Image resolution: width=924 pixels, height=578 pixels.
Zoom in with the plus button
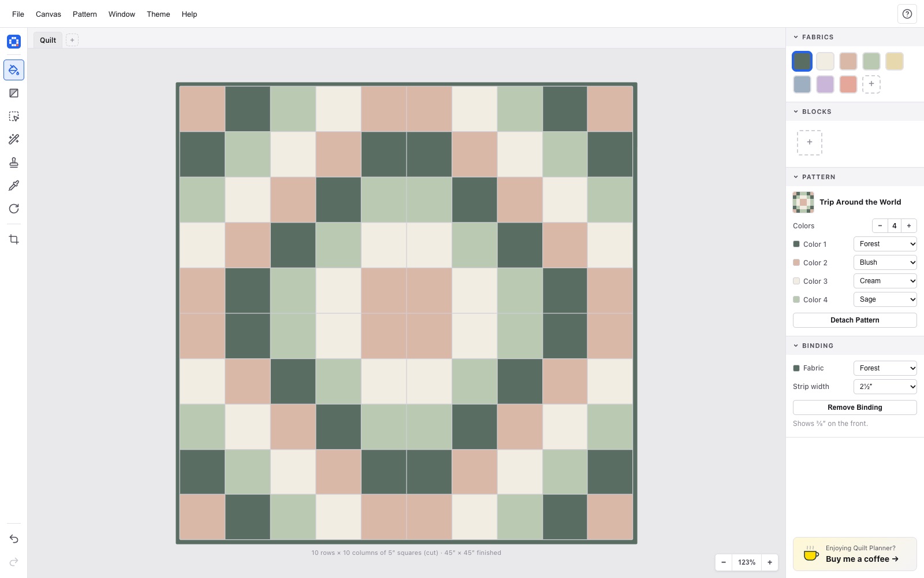click(x=770, y=562)
